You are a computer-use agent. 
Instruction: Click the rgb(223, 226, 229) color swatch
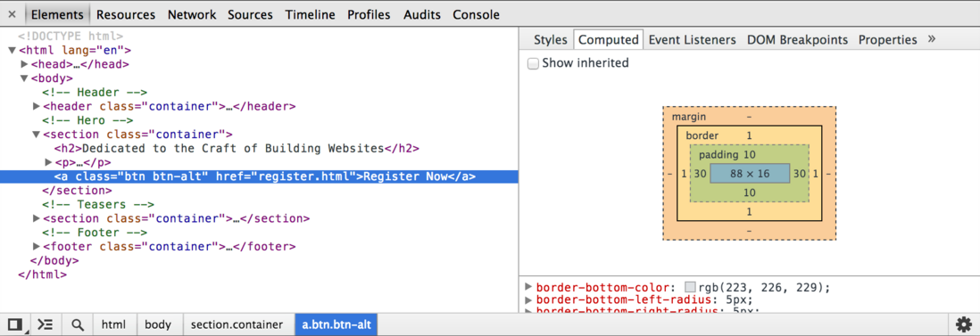pos(690,287)
